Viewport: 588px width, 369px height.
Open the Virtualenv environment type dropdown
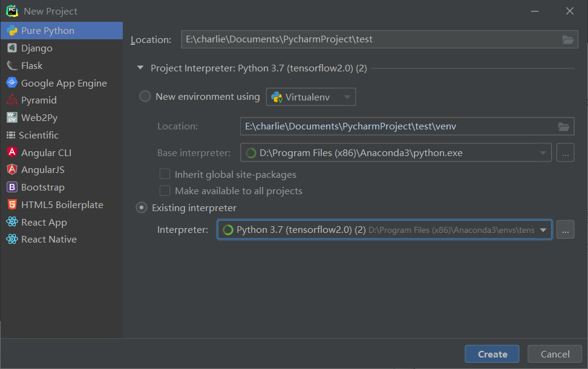click(x=347, y=97)
